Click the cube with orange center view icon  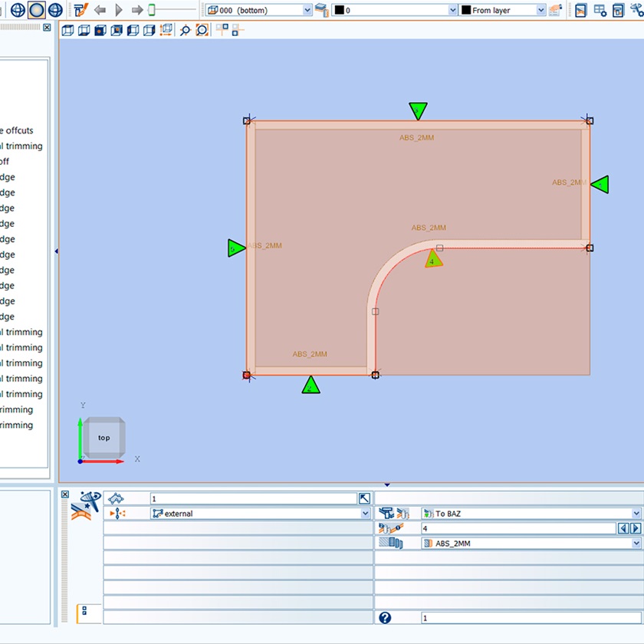[117, 30]
